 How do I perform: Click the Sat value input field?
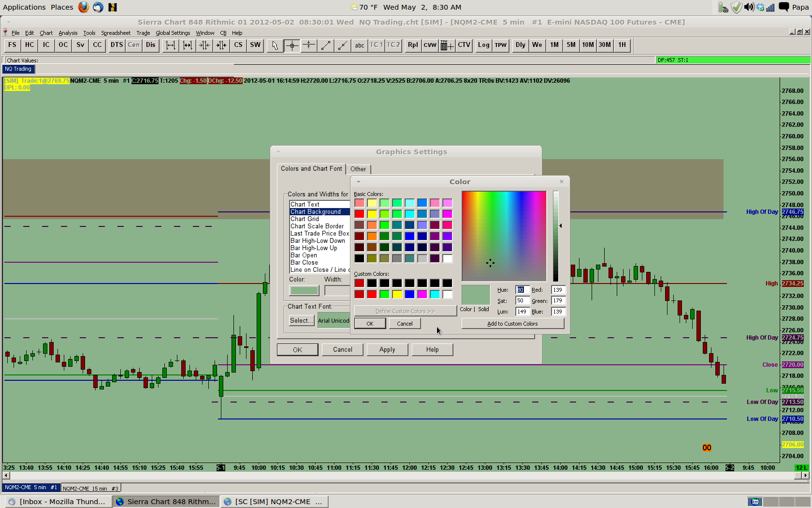pyautogui.click(x=522, y=300)
